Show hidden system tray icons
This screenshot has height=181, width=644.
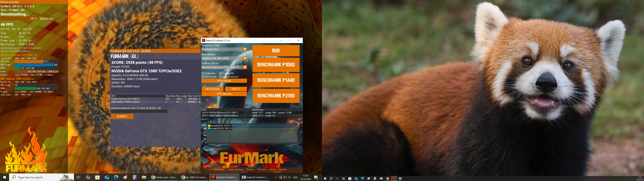point(276,177)
